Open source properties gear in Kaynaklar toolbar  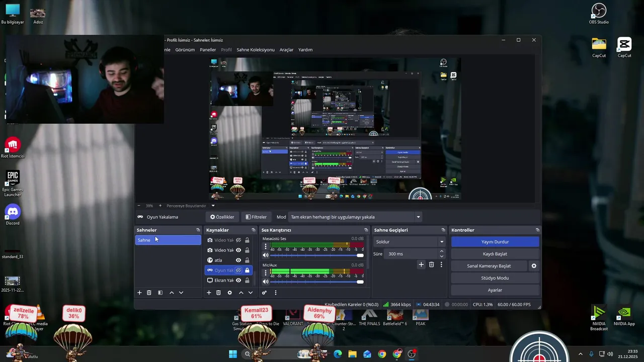(x=229, y=293)
